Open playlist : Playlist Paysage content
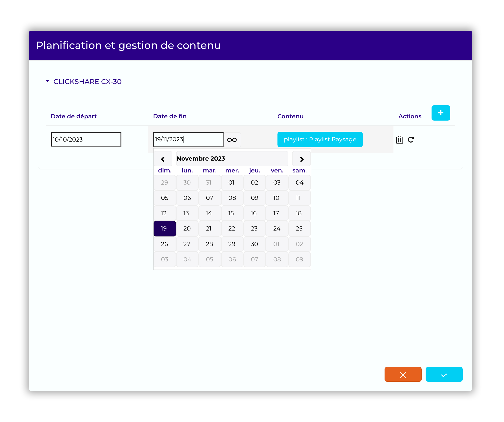 [320, 140]
